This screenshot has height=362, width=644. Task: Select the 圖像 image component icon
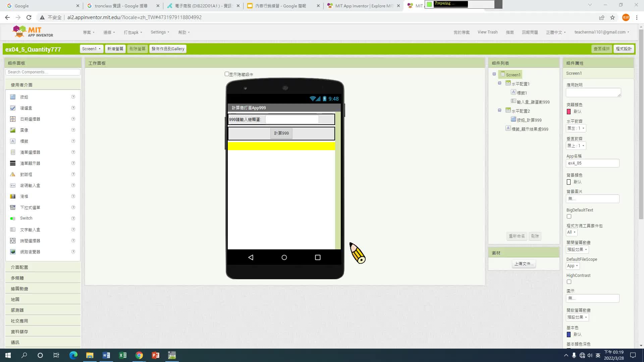coord(13,130)
